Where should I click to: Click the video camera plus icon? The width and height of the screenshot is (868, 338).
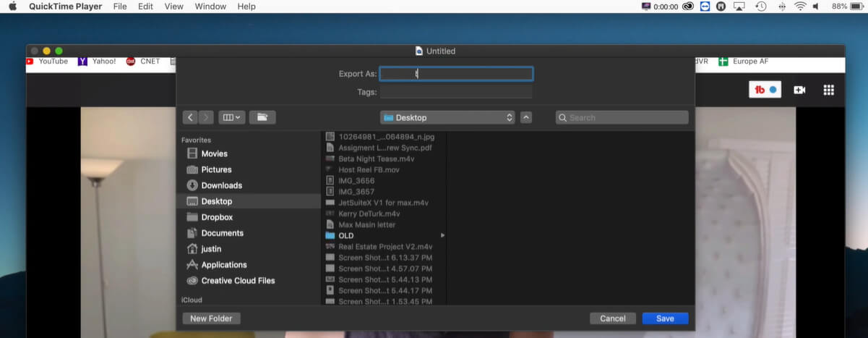pyautogui.click(x=799, y=90)
